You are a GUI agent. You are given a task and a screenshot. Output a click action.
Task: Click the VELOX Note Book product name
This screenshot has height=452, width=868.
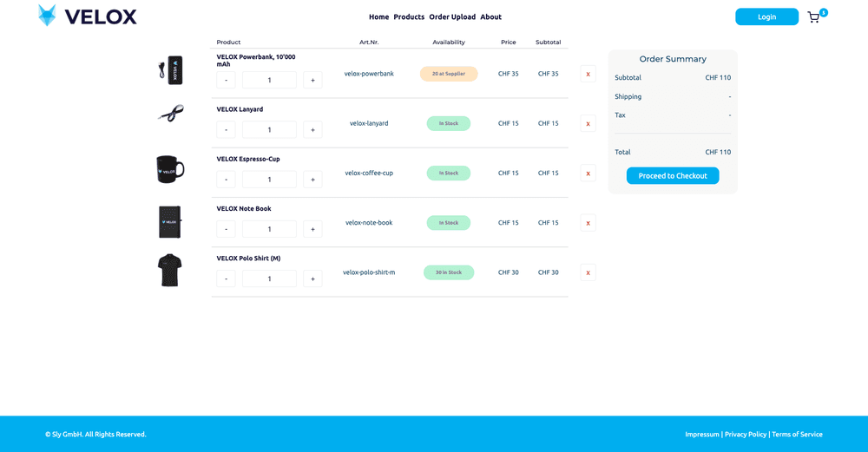(244, 209)
